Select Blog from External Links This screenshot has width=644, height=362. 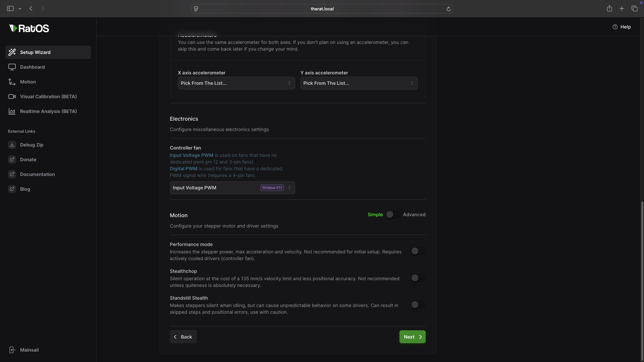point(25,189)
